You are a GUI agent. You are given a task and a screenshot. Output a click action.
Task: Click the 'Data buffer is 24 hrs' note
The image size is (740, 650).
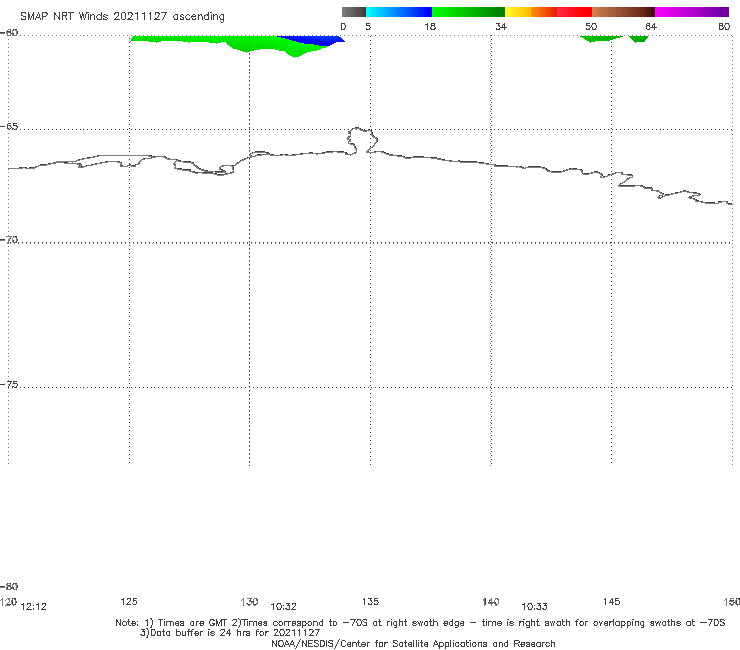(230, 633)
